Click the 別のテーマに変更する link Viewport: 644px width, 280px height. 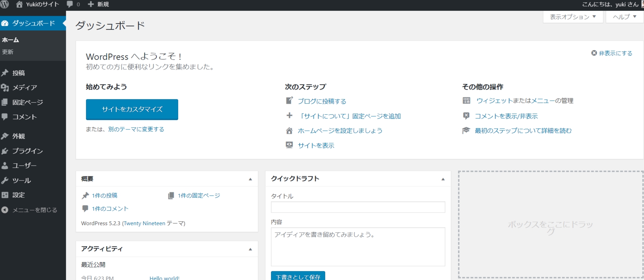point(136,129)
